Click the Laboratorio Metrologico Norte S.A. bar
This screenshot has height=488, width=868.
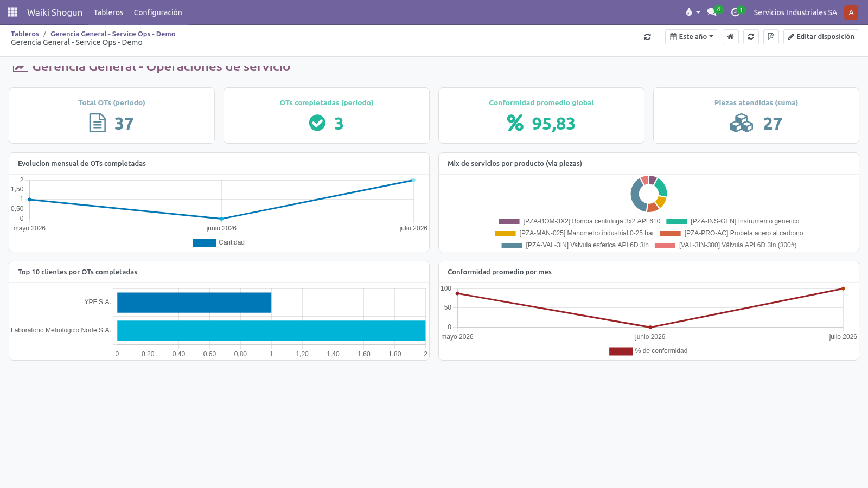pyautogui.click(x=271, y=331)
